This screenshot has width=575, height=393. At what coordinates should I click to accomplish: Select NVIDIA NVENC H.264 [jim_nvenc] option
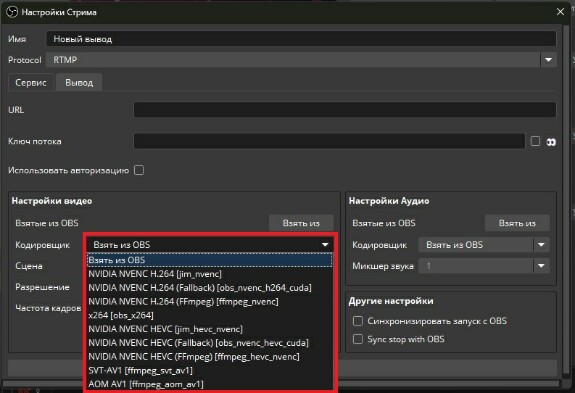(210, 274)
